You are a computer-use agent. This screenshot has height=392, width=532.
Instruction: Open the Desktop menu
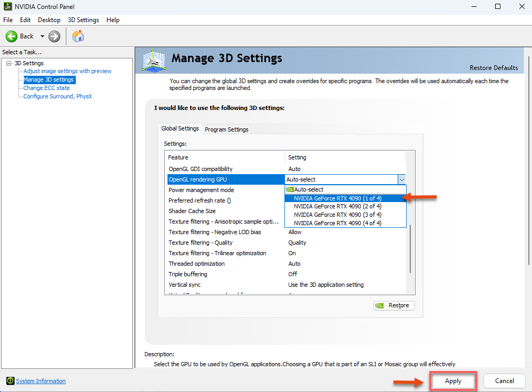point(49,20)
